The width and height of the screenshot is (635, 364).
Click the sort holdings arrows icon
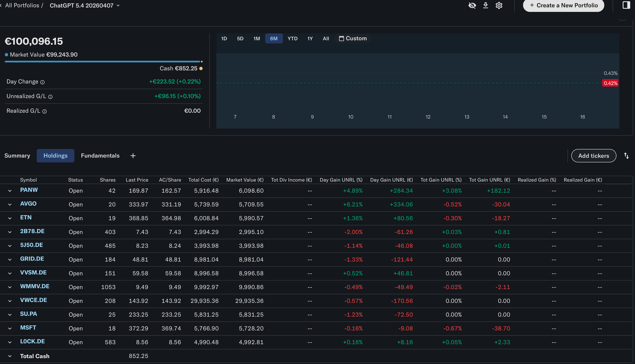(626, 156)
